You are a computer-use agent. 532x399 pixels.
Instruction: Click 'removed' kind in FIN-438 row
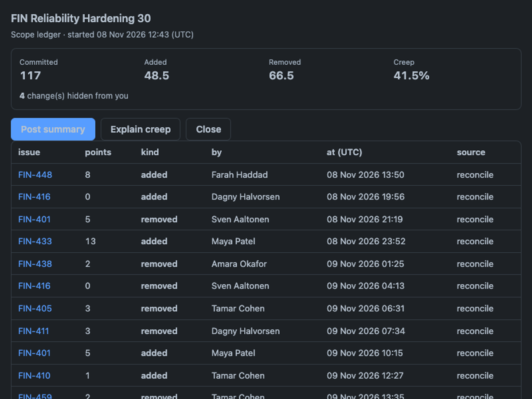[159, 264]
